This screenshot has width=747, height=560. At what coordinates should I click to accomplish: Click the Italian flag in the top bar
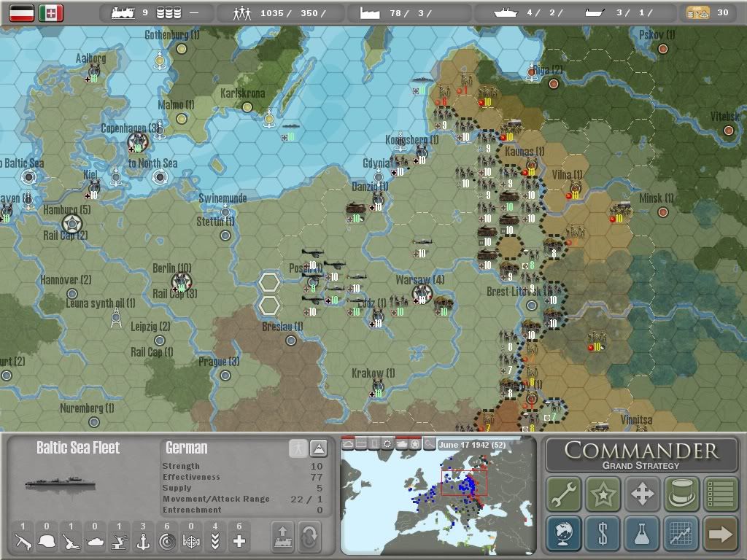pos(51,13)
